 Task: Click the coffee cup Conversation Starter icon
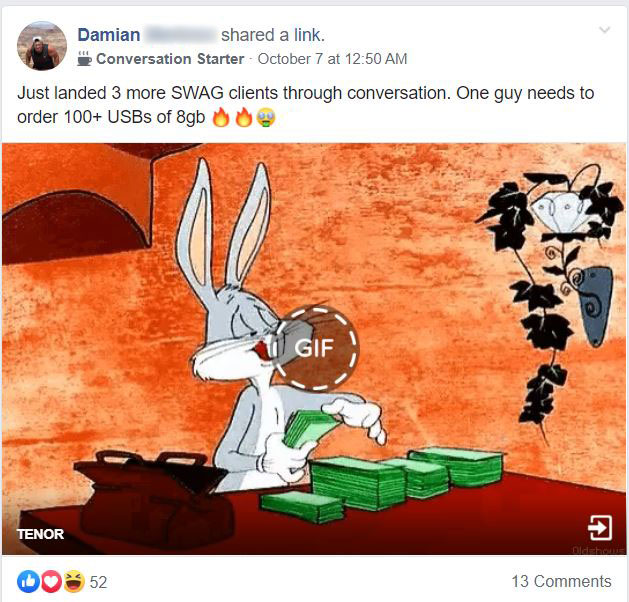click(x=84, y=59)
